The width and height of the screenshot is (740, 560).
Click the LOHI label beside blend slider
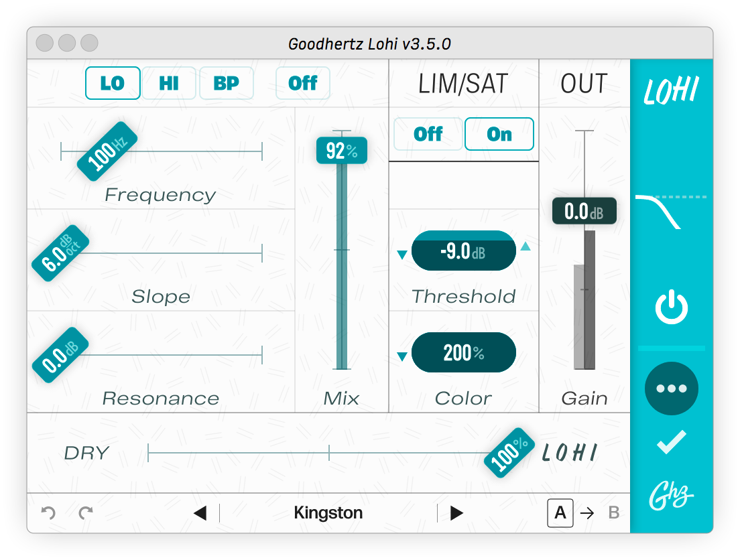pos(570,453)
